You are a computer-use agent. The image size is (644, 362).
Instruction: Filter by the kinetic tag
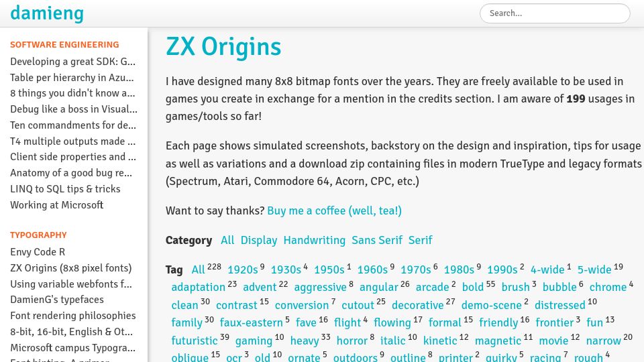440,341
